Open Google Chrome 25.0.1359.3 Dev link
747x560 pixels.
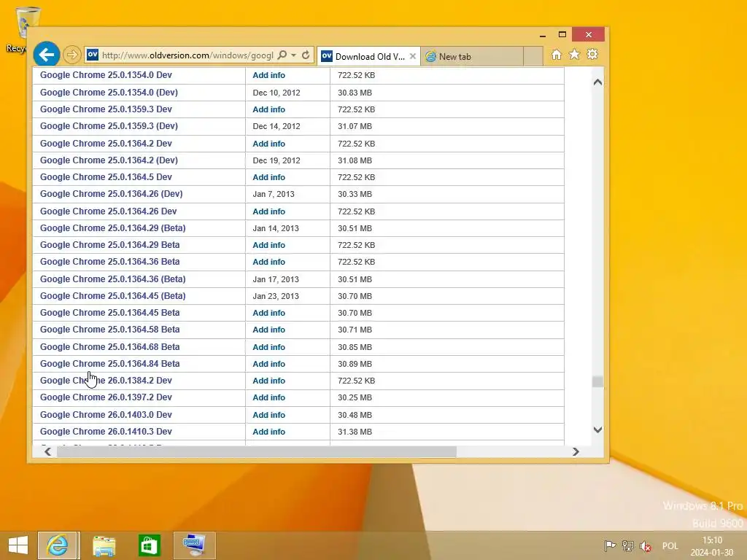(106, 109)
